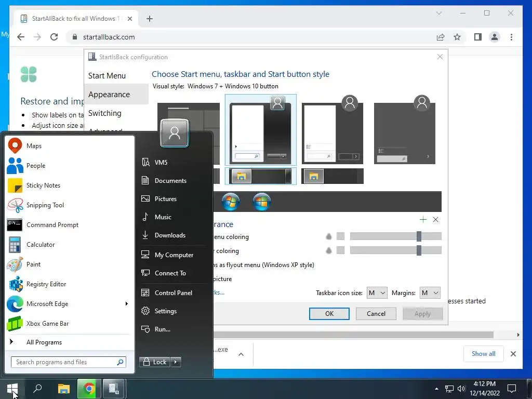
Task: Open the Pictures folder
Action: click(174, 199)
